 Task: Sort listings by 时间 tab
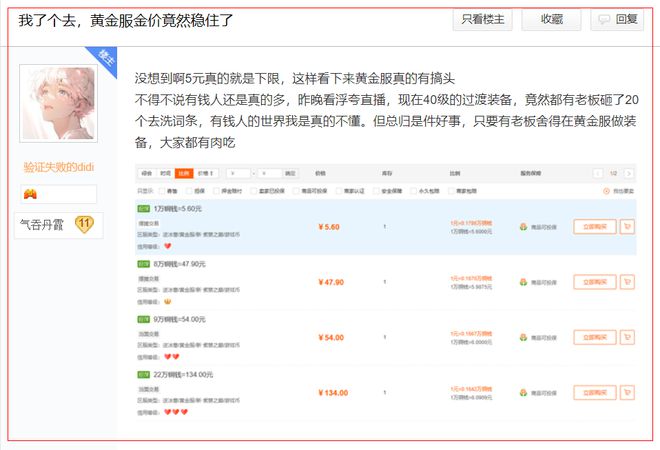click(165, 173)
